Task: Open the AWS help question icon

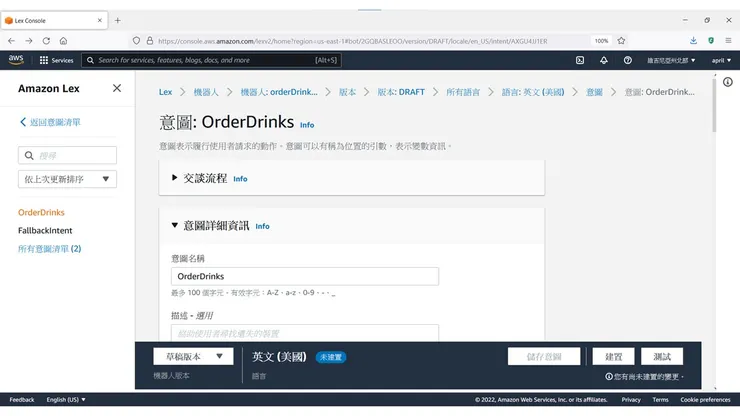Action: click(x=628, y=60)
